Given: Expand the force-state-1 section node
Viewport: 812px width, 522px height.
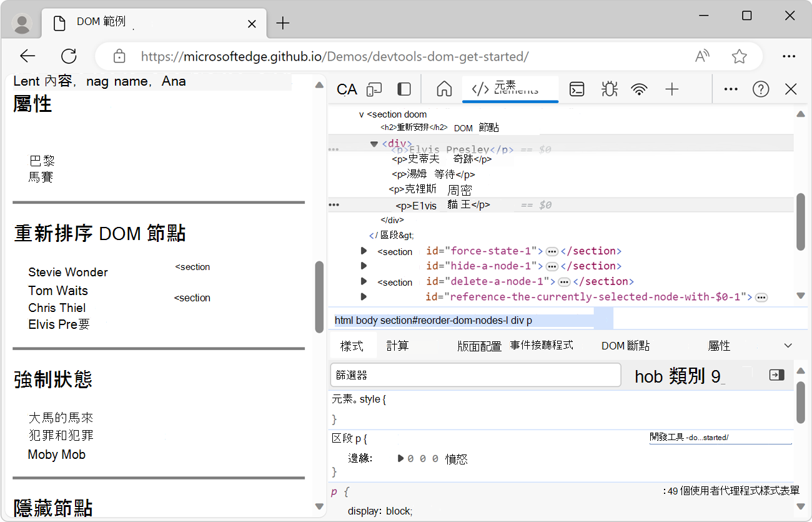Looking at the screenshot, I should click(x=364, y=251).
